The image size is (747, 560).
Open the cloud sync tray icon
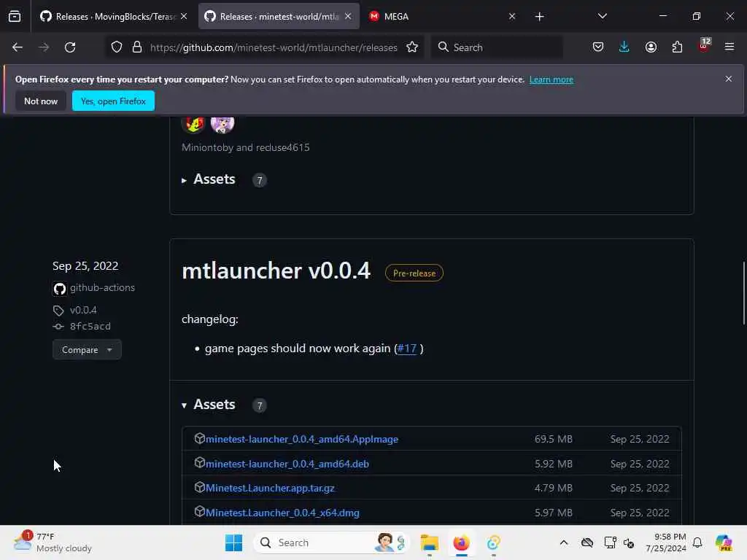tap(587, 542)
